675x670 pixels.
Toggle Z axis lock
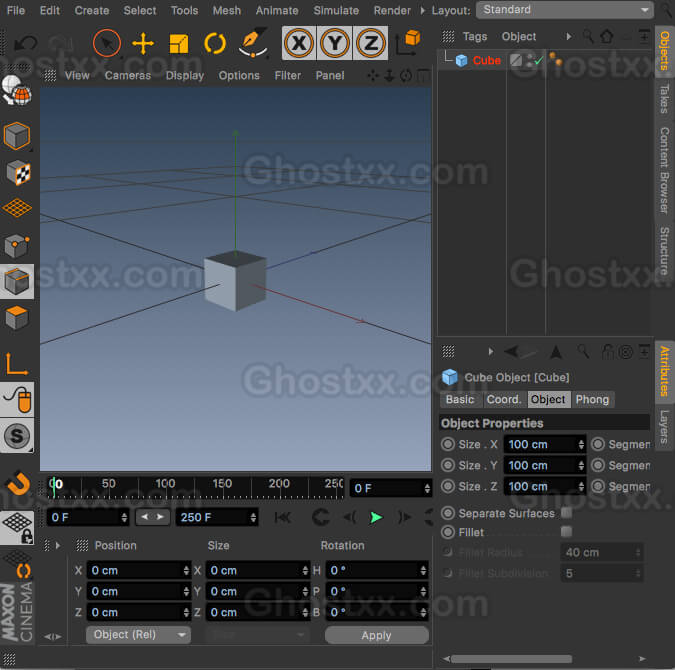tap(370, 43)
